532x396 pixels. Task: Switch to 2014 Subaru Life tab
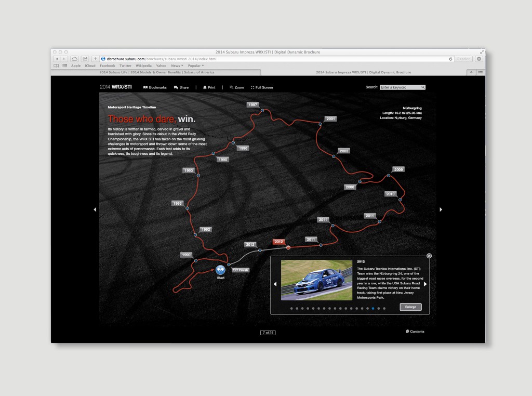click(156, 72)
